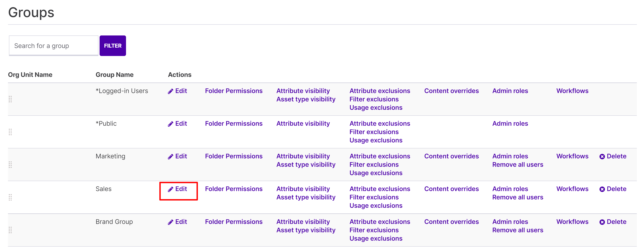Screen dimensions: 644x250
Task: Open Asset type visibility for Brand Group
Action: (306, 230)
